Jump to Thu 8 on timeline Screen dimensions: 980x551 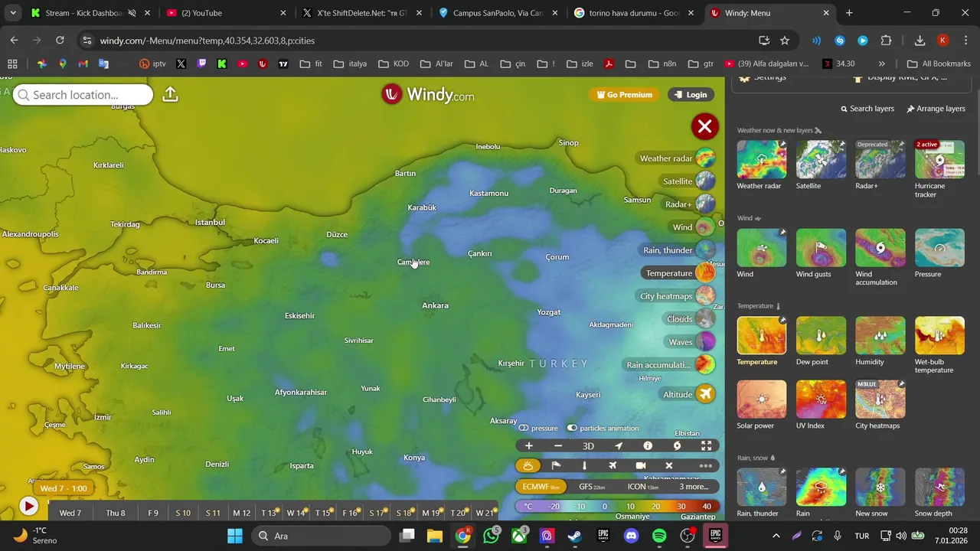(x=116, y=513)
